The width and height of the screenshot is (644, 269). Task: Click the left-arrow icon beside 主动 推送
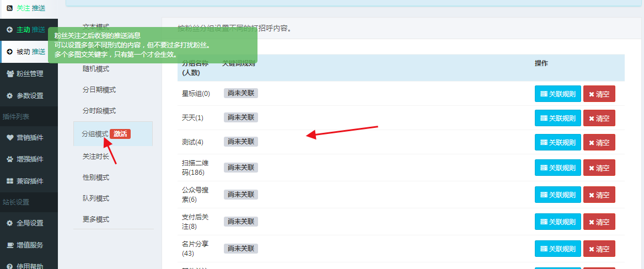coord(9,30)
